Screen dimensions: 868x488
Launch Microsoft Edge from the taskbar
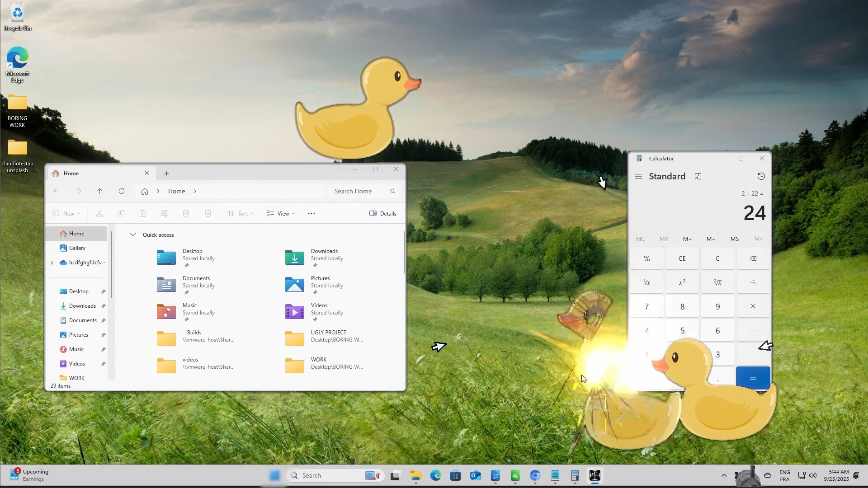click(435, 475)
